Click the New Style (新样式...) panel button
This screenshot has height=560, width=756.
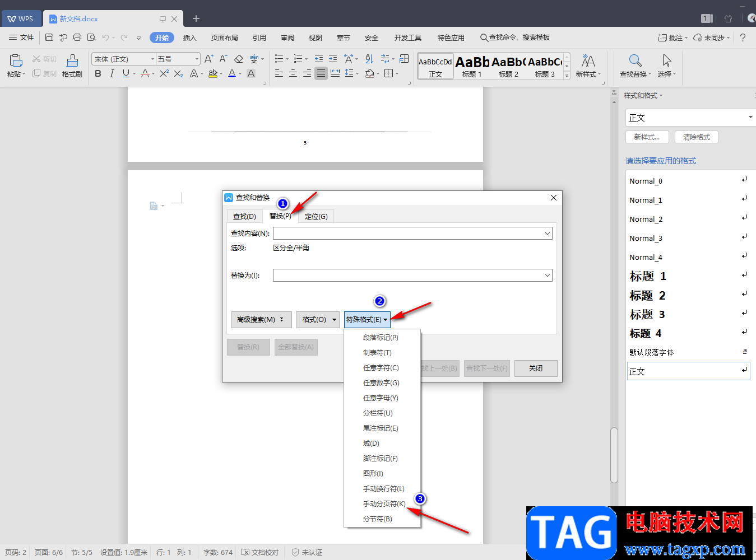coord(647,137)
